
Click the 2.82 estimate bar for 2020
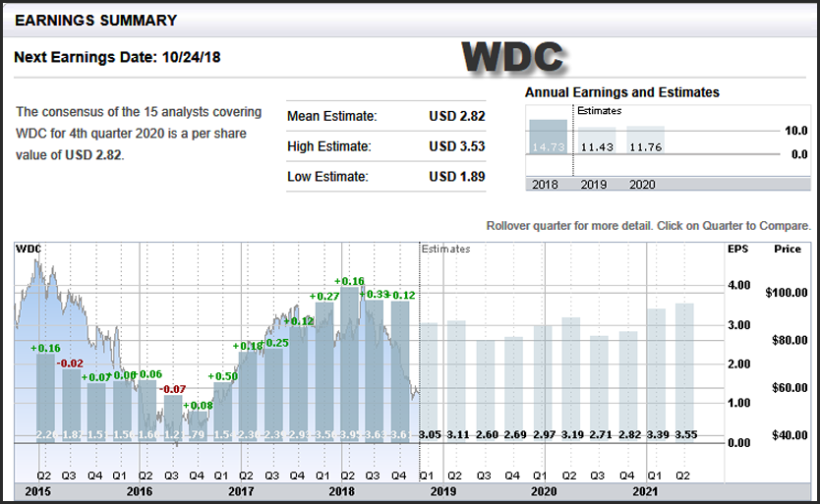click(x=627, y=386)
